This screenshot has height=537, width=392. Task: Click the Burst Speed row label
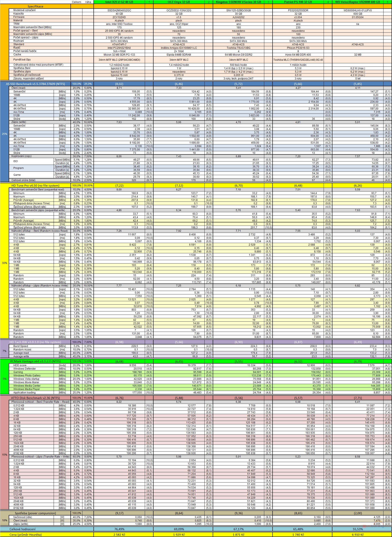[21, 346]
